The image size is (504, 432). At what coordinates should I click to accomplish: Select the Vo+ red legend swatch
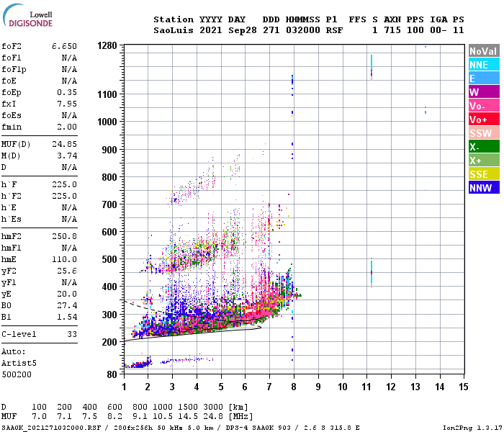[x=484, y=120]
